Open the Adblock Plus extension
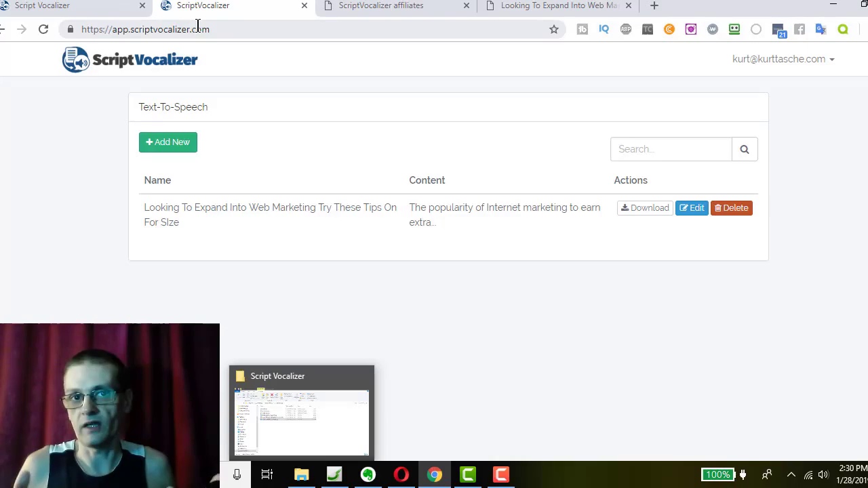868x488 pixels. coord(626,29)
